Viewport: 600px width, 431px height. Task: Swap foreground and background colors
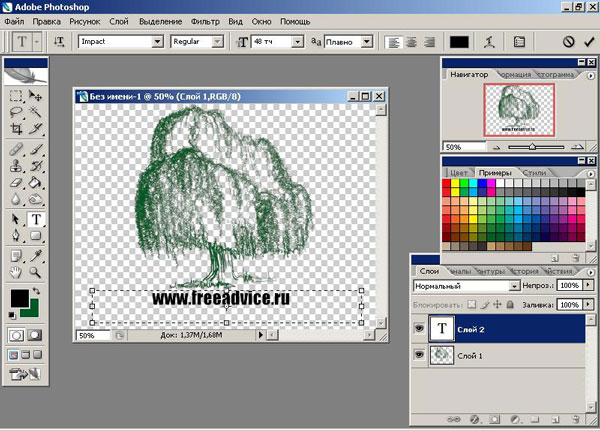[x=36, y=291]
